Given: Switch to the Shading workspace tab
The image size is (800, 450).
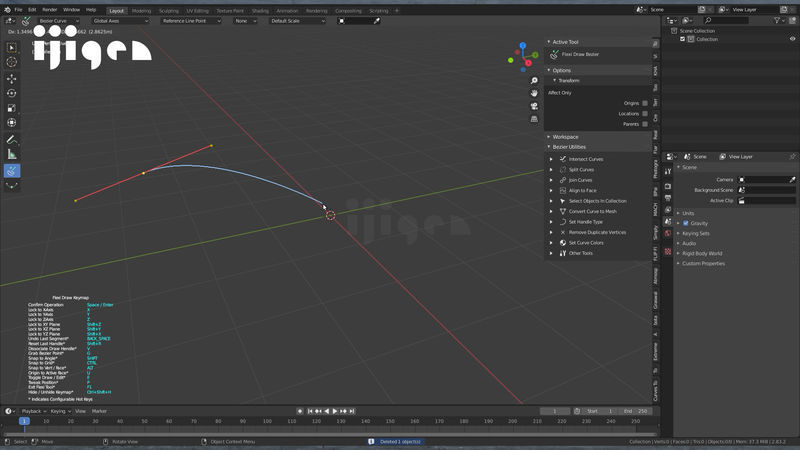Looking at the screenshot, I should 260,11.
